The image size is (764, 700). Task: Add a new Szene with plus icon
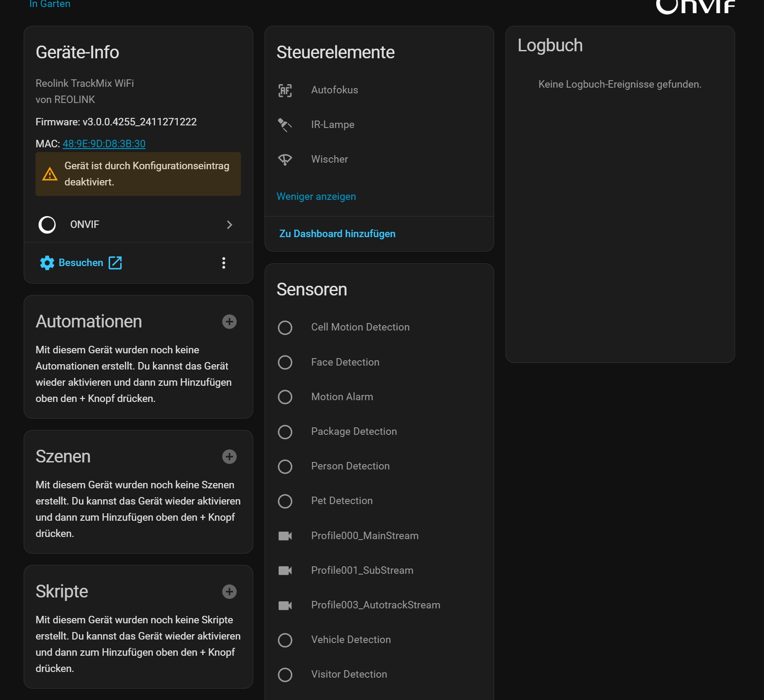tap(229, 457)
